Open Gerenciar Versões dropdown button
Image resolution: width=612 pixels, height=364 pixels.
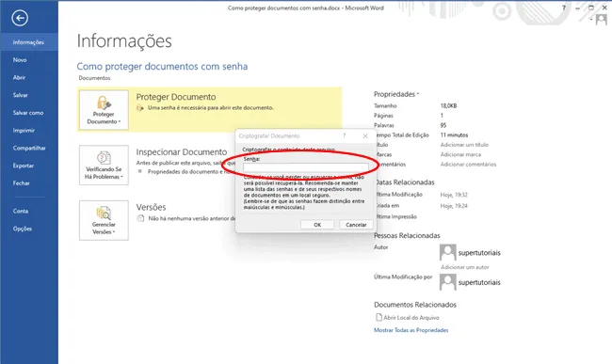(x=104, y=220)
